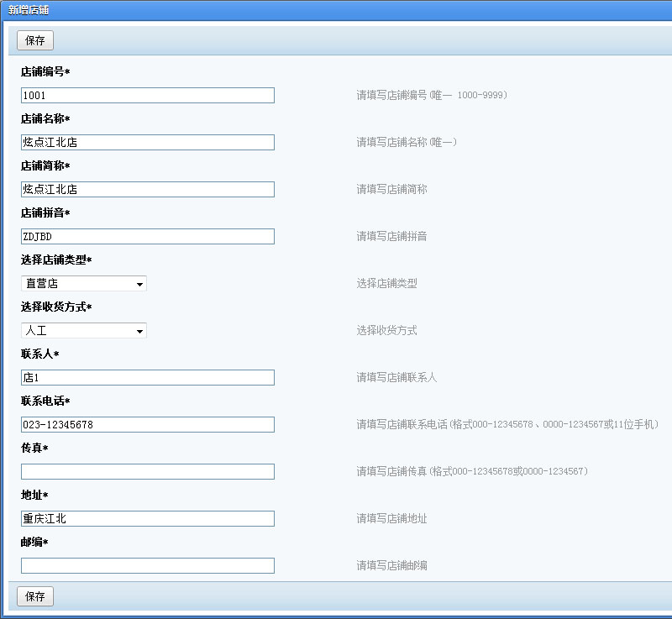The width and height of the screenshot is (672, 619).
Task: Click the hint text 选择收货方式
Action: 386,330
